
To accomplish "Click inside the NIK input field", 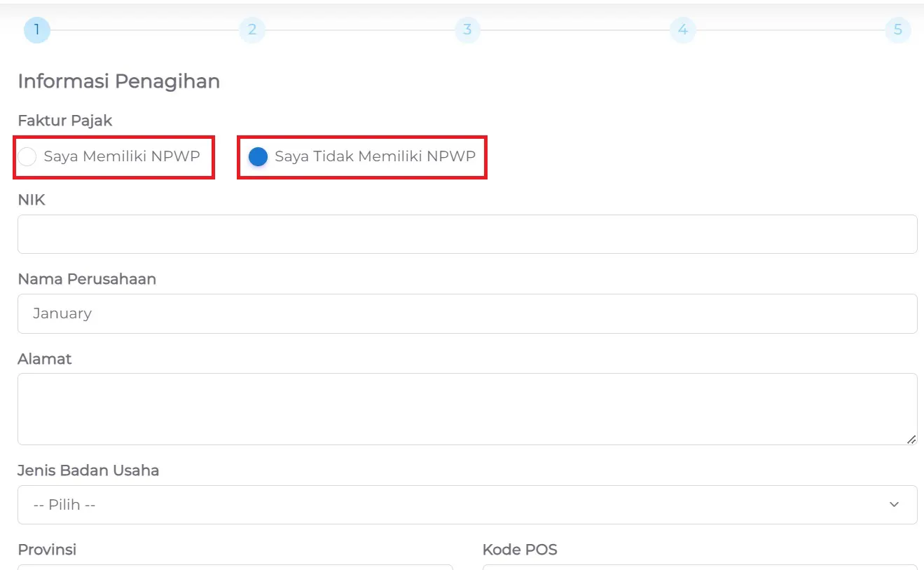I will point(467,233).
